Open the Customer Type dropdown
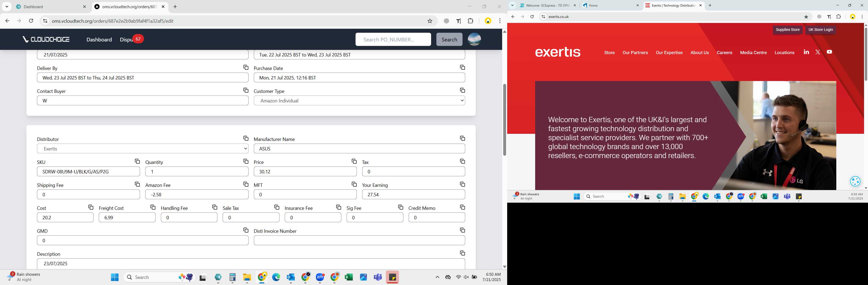 pos(359,101)
